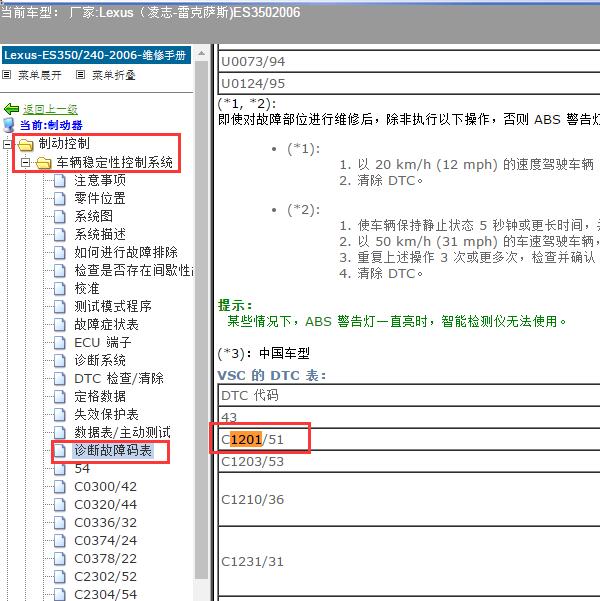
Task: Select the 制动控制 tree label
Action: (x=64, y=143)
